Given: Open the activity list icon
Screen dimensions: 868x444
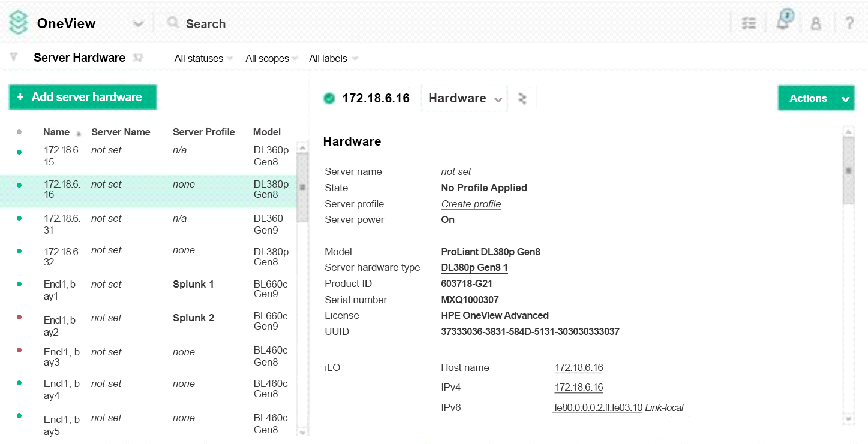Looking at the screenshot, I should 749,23.
